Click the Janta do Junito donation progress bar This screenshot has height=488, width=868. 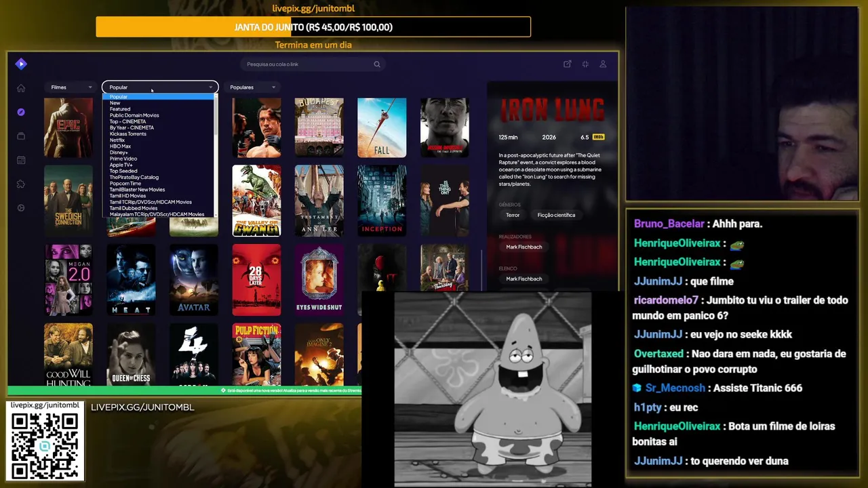pyautogui.click(x=313, y=27)
